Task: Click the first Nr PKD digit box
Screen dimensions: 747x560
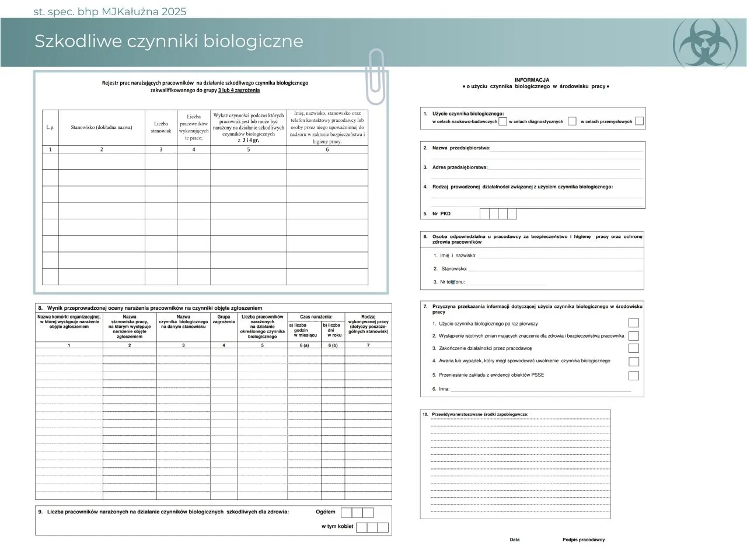Action: pos(484,214)
